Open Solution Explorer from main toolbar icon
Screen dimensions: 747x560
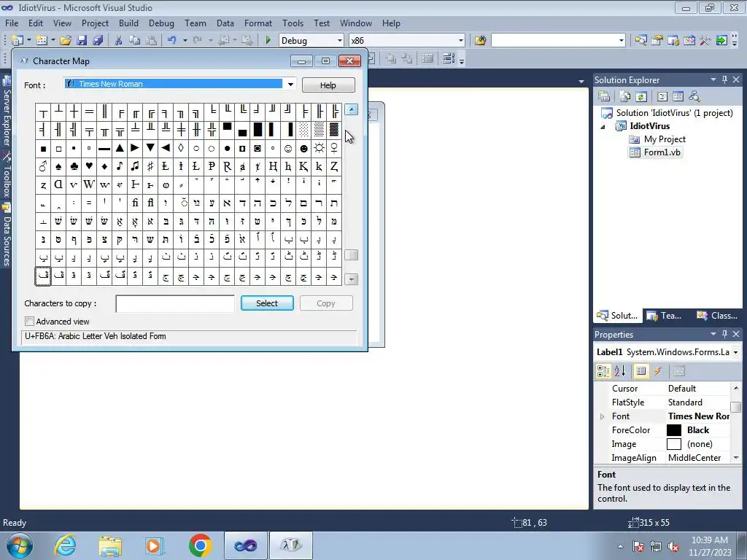pos(641,41)
